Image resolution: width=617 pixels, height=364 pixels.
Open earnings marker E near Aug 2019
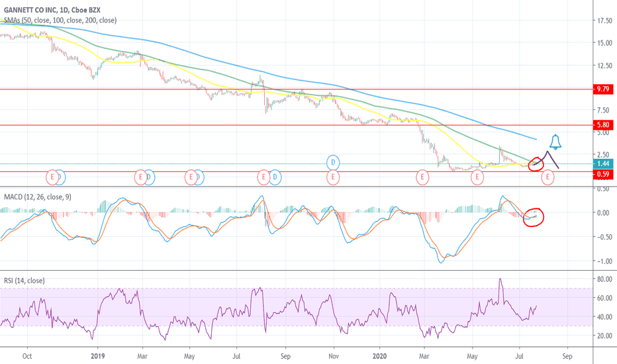[263, 177]
